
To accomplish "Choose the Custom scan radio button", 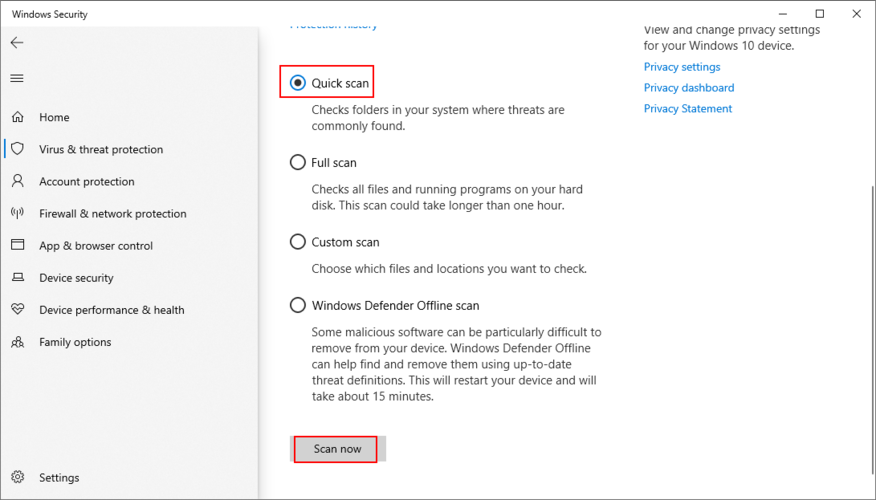I will (x=298, y=242).
